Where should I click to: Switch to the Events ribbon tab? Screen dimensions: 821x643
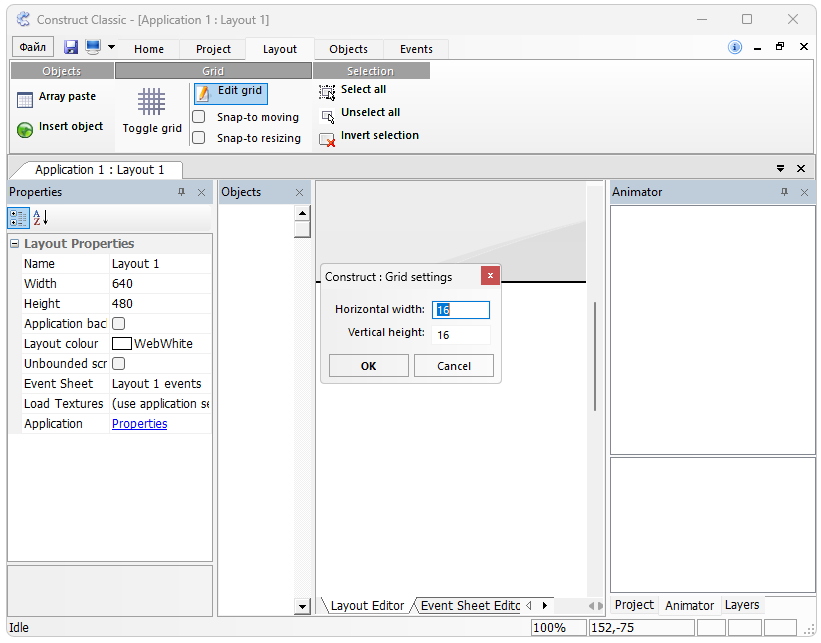tap(416, 49)
